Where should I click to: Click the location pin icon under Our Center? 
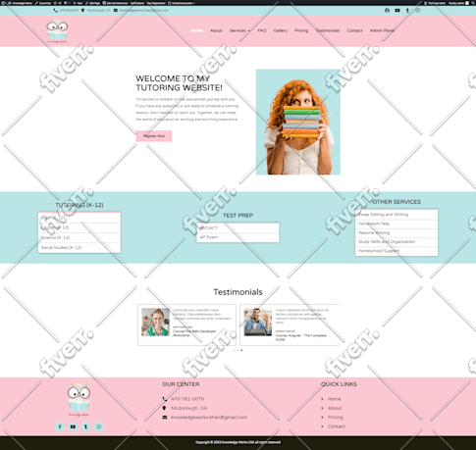click(x=165, y=408)
